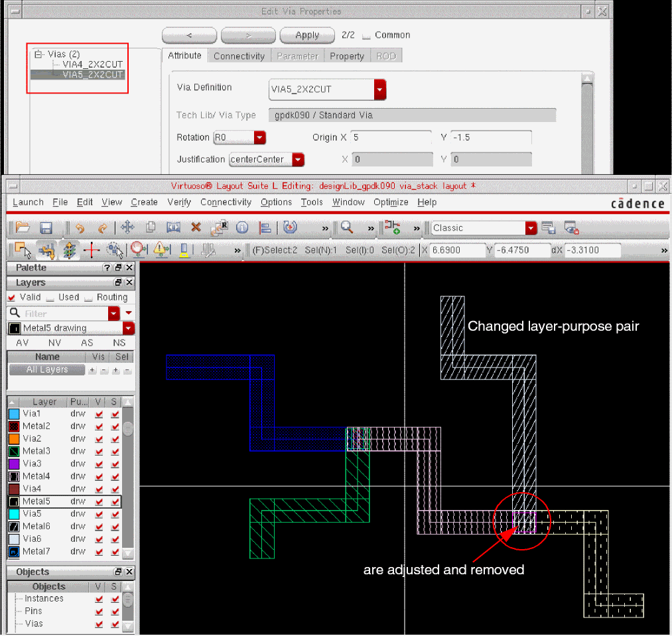Select the Stretch tool icon
This screenshot has height=636, width=672.
[173, 227]
